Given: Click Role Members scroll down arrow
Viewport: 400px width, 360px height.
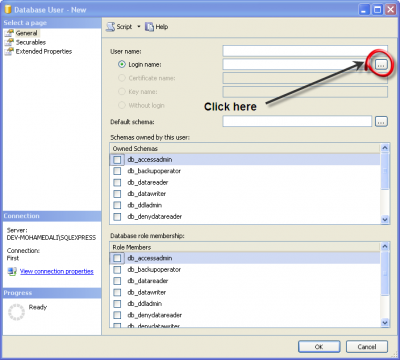Looking at the screenshot, I should point(385,322).
